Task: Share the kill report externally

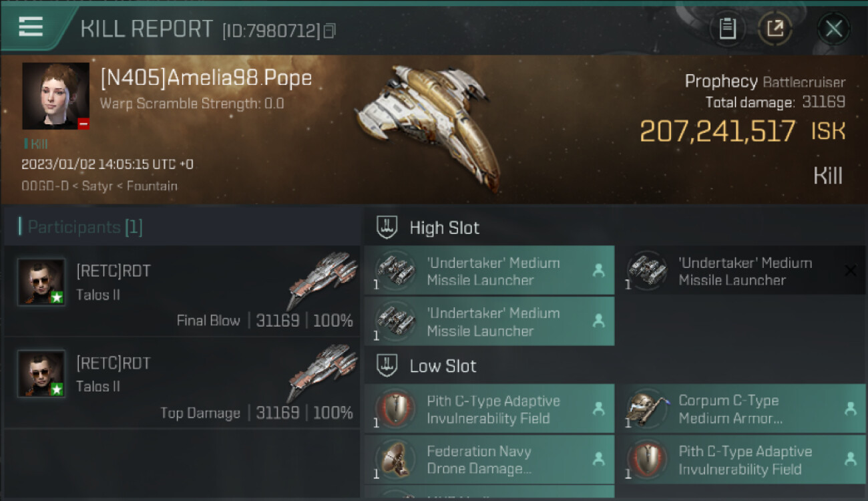Action: pos(775,29)
